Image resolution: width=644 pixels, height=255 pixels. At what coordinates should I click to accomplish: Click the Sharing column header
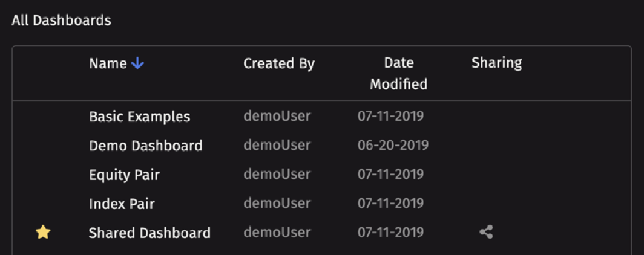pyautogui.click(x=496, y=63)
